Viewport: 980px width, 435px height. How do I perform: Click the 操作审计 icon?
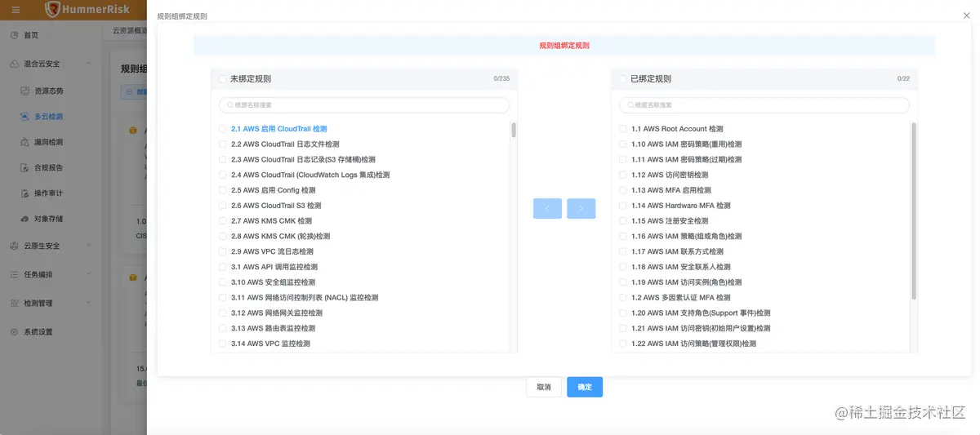click(26, 193)
